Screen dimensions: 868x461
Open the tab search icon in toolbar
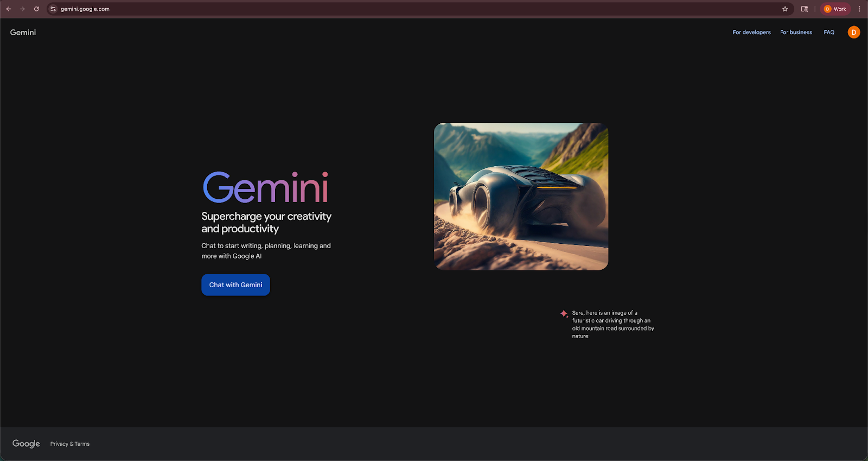click(805, 9)
